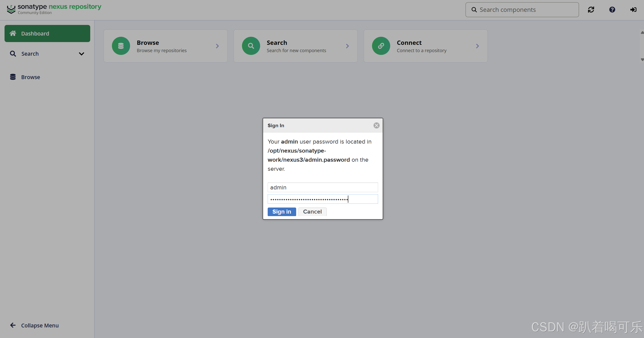Image resolution: width=644 pixels, height=338 pixels.
Task: Open Dashboard in the sidebar
Action: 47,33
